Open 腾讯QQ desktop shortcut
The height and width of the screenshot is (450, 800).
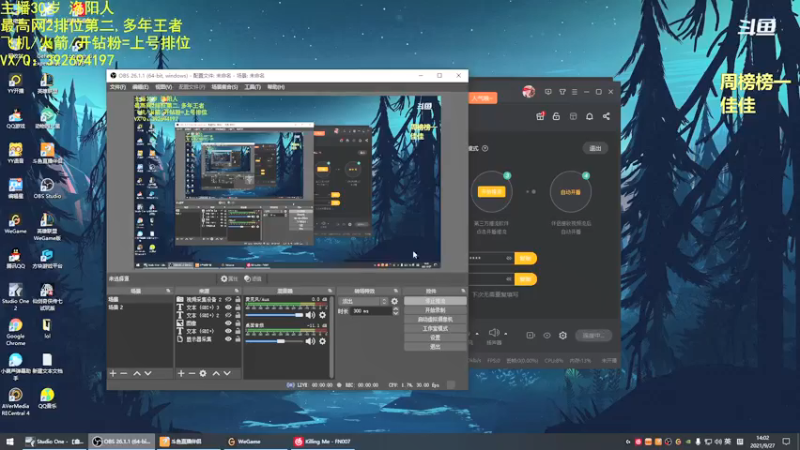click(x=15, y=259)
